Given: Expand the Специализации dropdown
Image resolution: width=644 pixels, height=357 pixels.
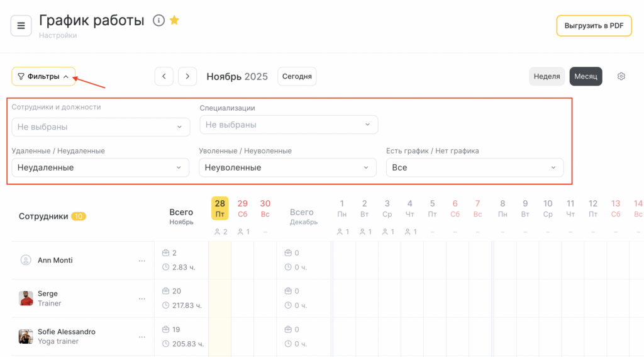Looking at the screenshot, I should click(289, 125).
